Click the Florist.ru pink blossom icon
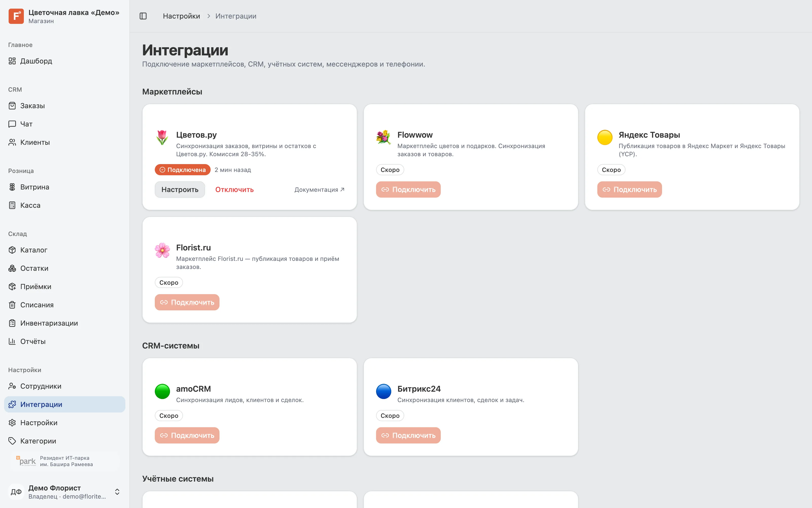The height and width of the screenshot is (508, 812). (162, 250)
